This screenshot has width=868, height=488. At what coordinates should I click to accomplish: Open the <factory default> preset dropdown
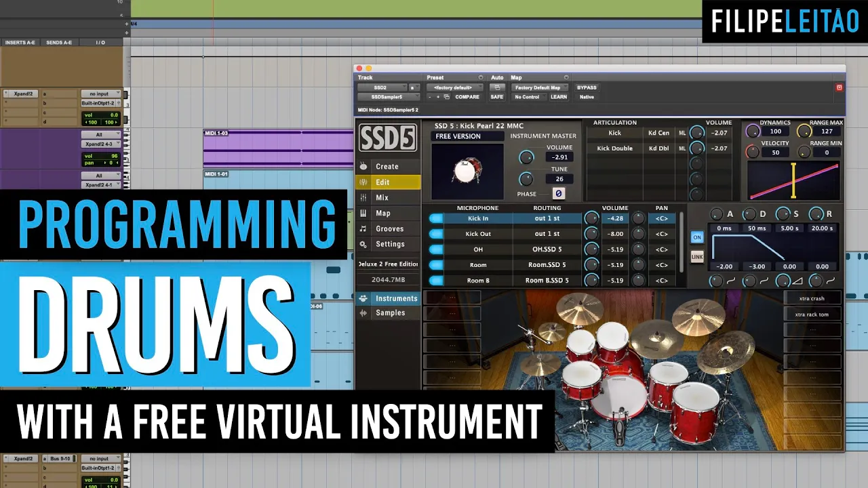(x=455, y=87)
